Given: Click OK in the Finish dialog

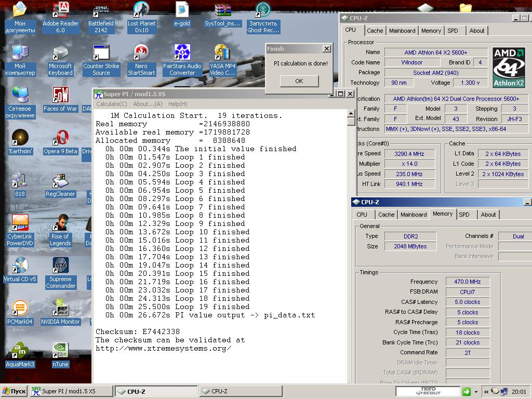Looking at the screenshot, I should pyautogui.click(x=299, y=81).
